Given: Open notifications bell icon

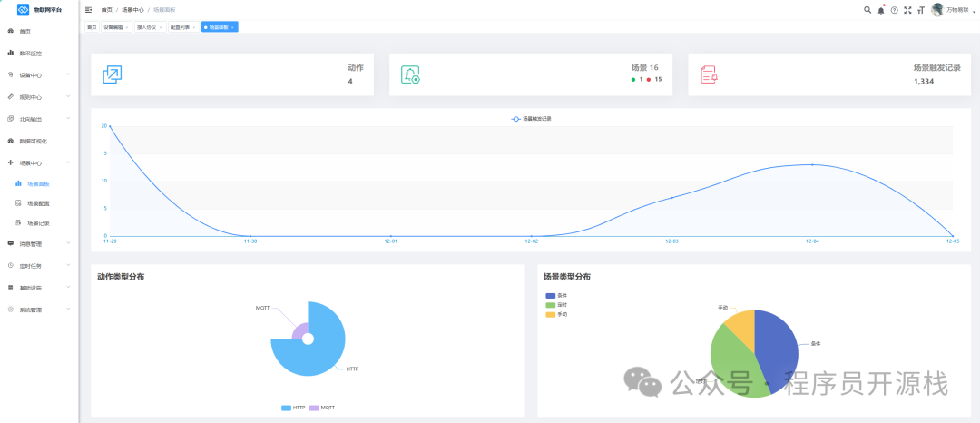Looking at the screenshot, I should pos(881,10).
